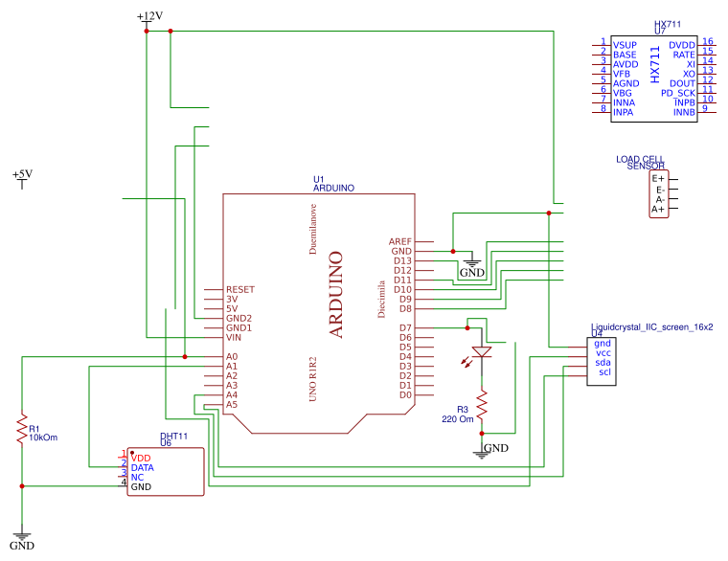The height and width of the screenshot is (561, 728).
Task: Click the Arduino '3V' pin label
Action: [x=232, y=300]
